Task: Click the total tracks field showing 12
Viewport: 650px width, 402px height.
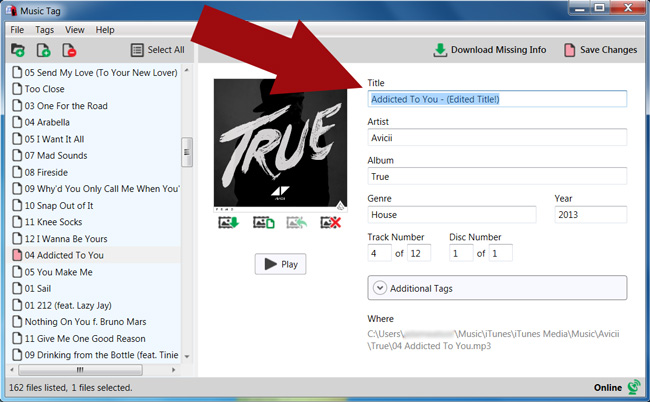Action: (x=419, y=253)
